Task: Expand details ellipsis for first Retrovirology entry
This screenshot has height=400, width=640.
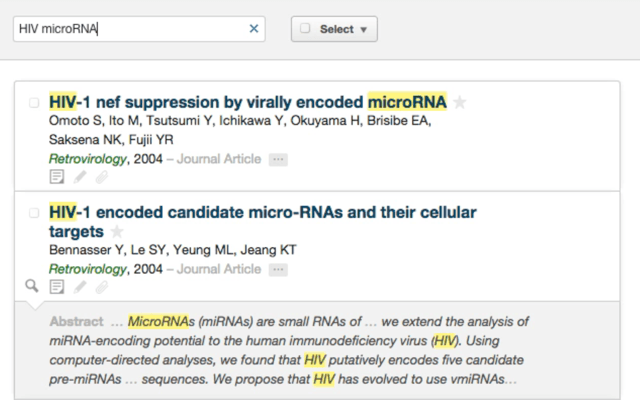Action: point(278,159)
